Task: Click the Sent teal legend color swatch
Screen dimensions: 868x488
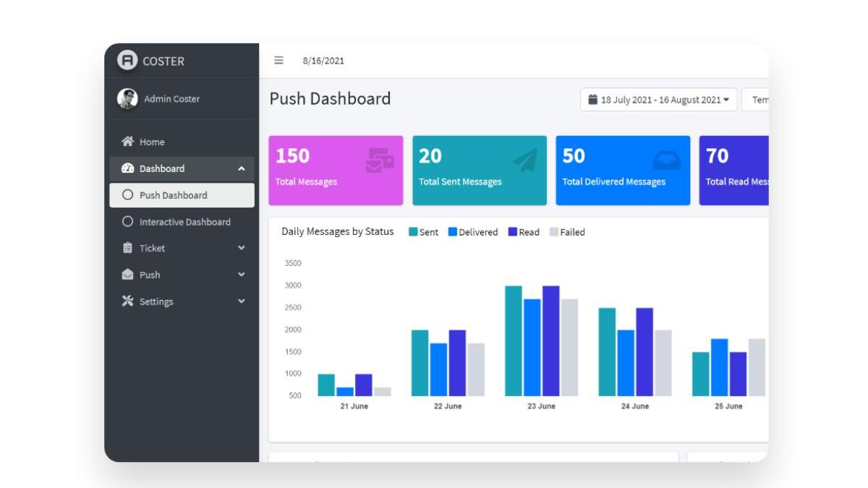Action: click(x=413, y=232)
